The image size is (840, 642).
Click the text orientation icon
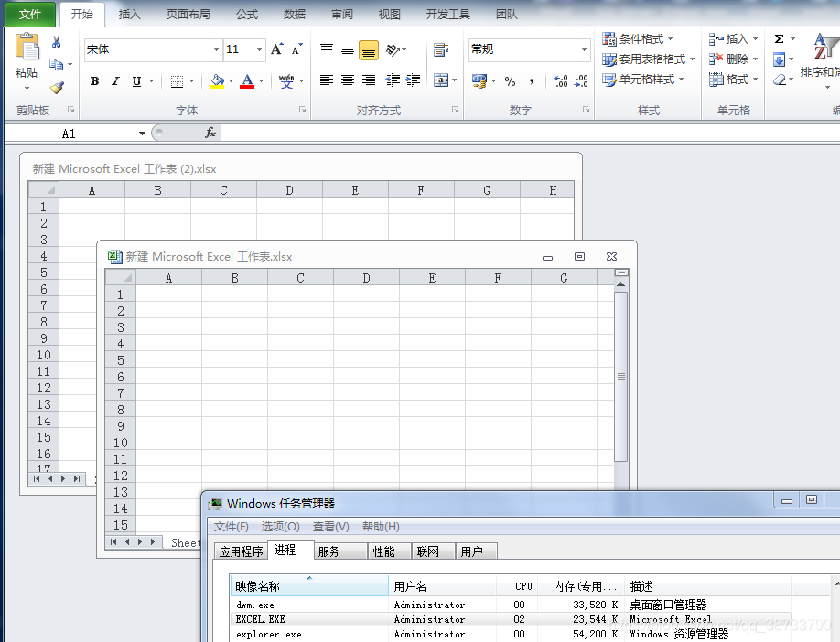point(393,49)
